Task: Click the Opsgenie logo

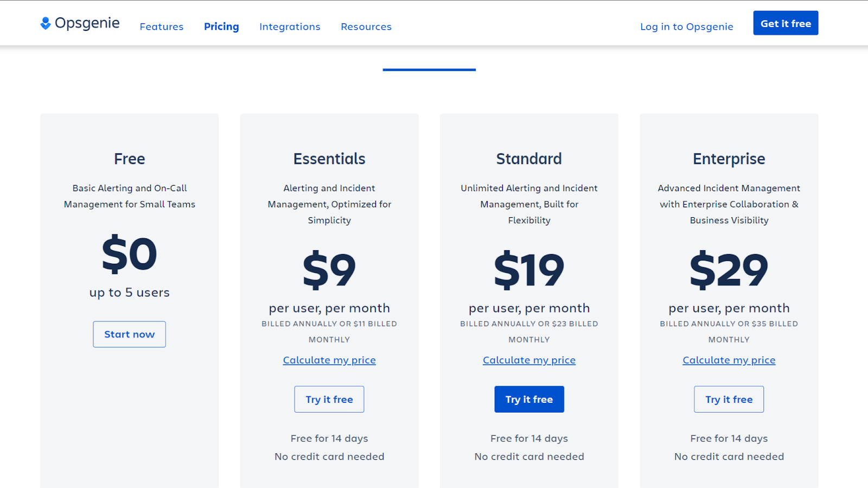Action: (x=80, y=23)
